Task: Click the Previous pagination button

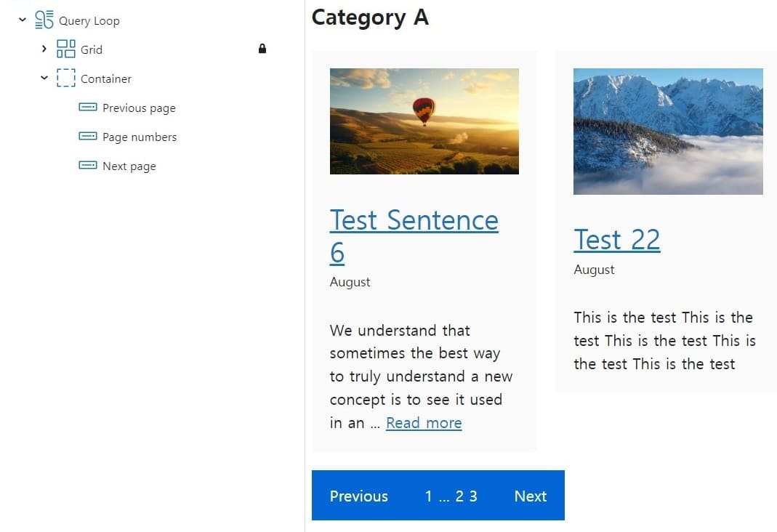Action: tap(359, 496)
